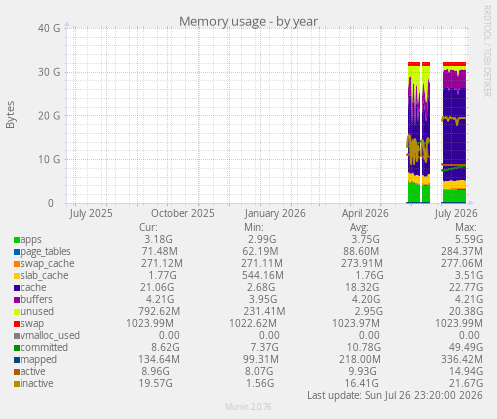The width and height of the screenshot is (497, 419).
Task: Click the green apps legend swatch
Action: 17,240
